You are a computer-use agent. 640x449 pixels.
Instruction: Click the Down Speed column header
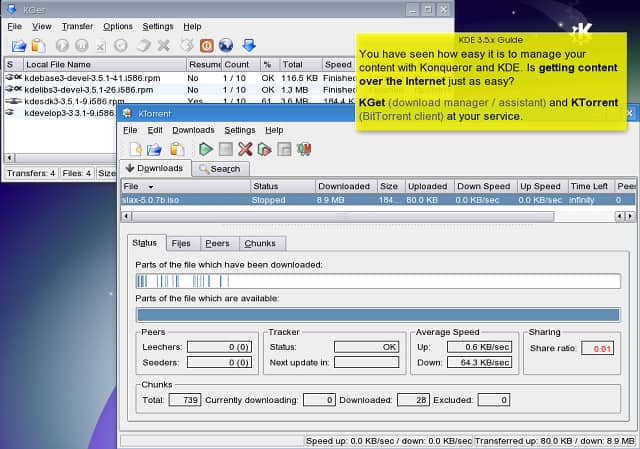(x=484, y=187)
